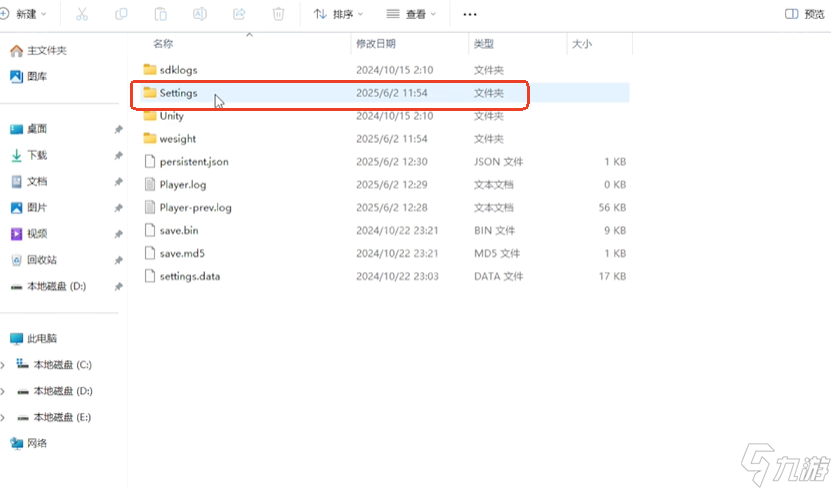Sort by Date modified (修改日期) header
The width and height of the screenshot is (831, 488).
coord(376,44)
